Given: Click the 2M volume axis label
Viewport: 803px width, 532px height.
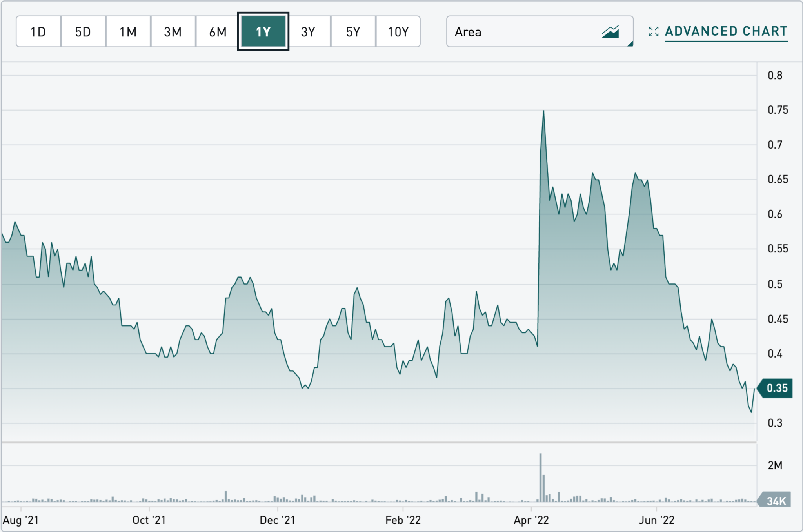Looking at the screenshot, I should 775,465.
